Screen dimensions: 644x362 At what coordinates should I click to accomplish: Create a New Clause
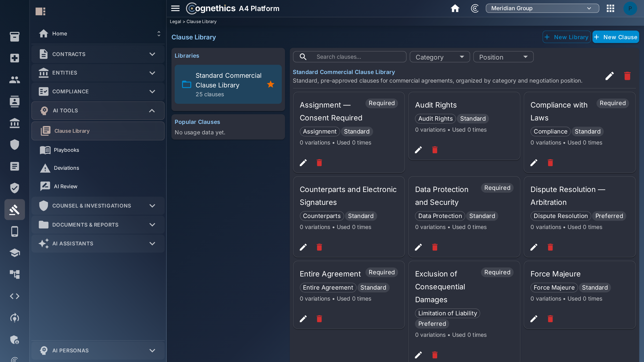click(x=616, y=37)
